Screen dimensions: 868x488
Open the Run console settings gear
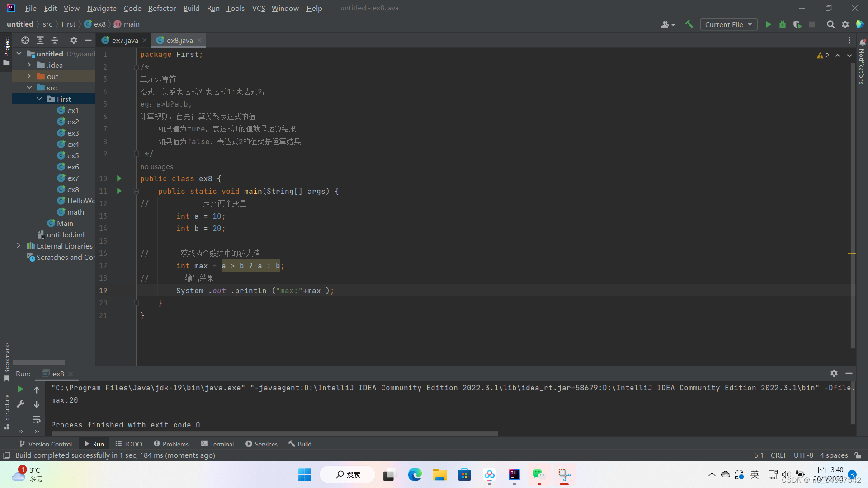click(x=834, y=374)
